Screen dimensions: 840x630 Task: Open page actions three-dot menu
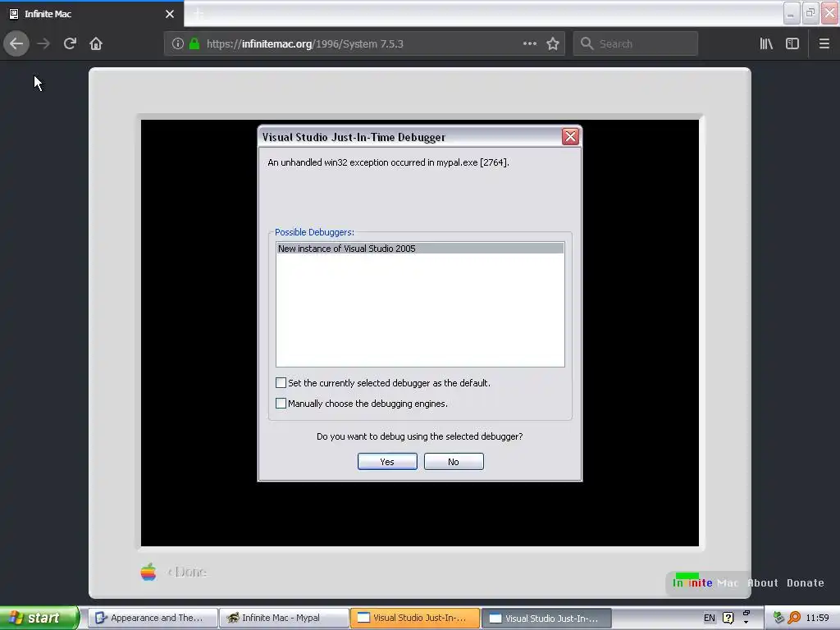pos(530,44)
